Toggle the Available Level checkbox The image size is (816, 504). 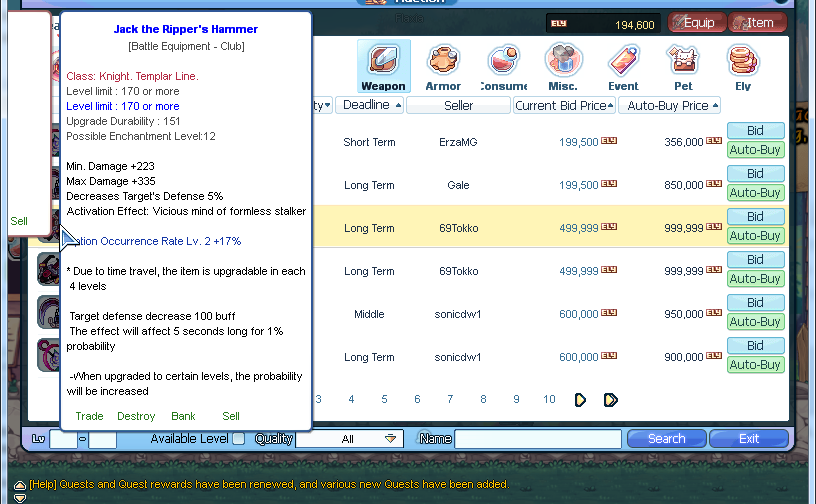coord(238,438)
